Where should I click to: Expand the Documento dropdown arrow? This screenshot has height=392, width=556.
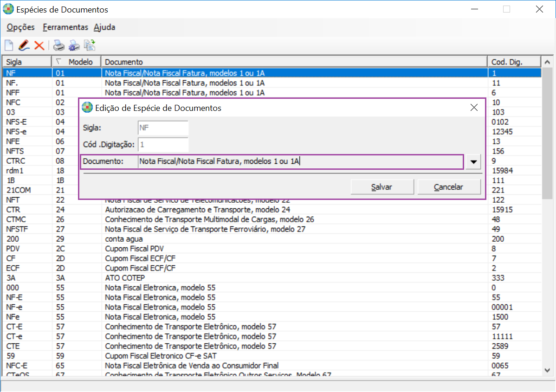(473, 162)
